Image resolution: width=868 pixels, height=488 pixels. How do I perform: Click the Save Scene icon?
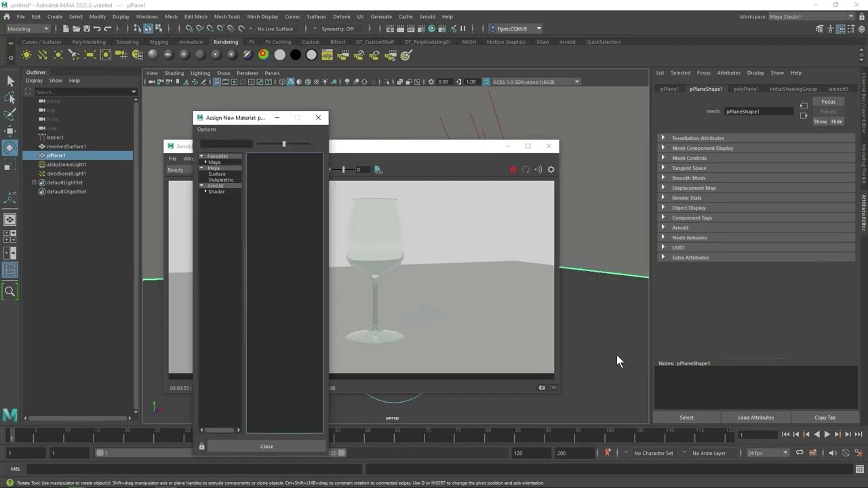pos(86,28)
